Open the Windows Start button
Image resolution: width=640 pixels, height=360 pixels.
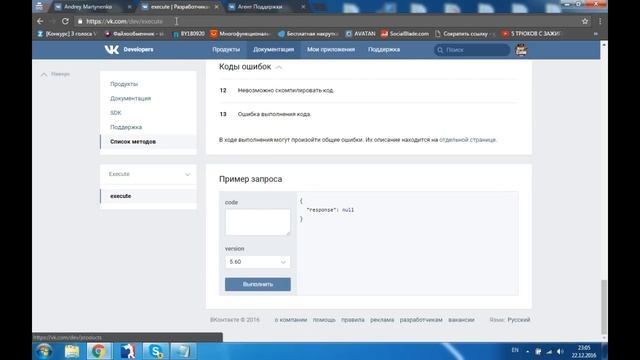click(43, 351)
